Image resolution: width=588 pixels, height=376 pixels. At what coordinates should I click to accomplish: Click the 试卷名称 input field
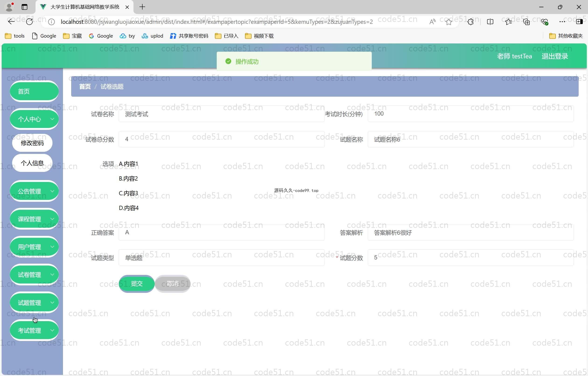click(221, 114)
